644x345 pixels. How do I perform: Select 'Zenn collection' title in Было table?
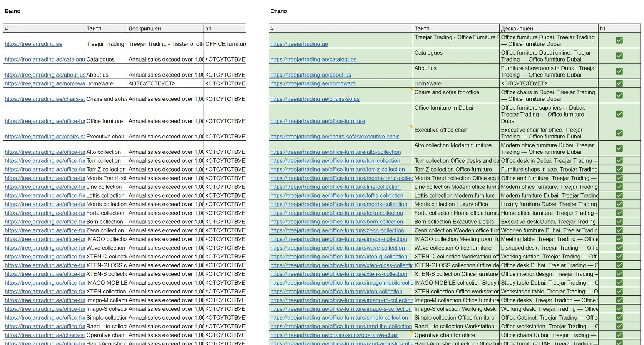(x=106, y=230)
